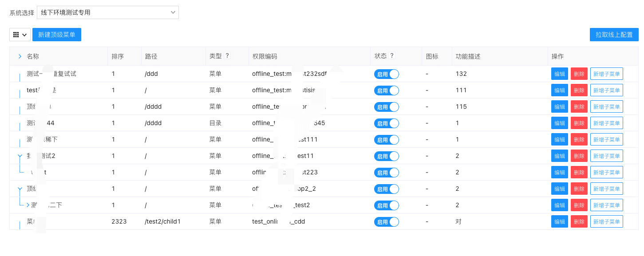The image size is (644, 256).
Task: Click the help icon beside 类型 header
Action: click(227, 55)
